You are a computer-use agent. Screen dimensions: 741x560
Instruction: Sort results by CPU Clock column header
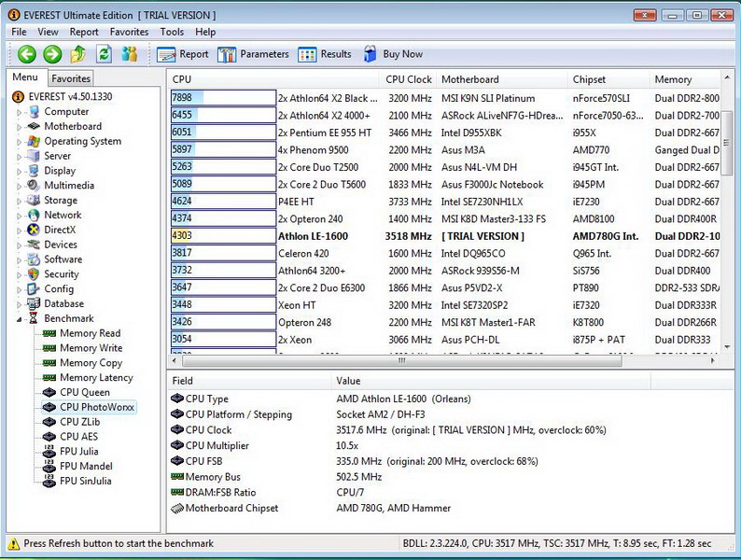tap(409, 79)
